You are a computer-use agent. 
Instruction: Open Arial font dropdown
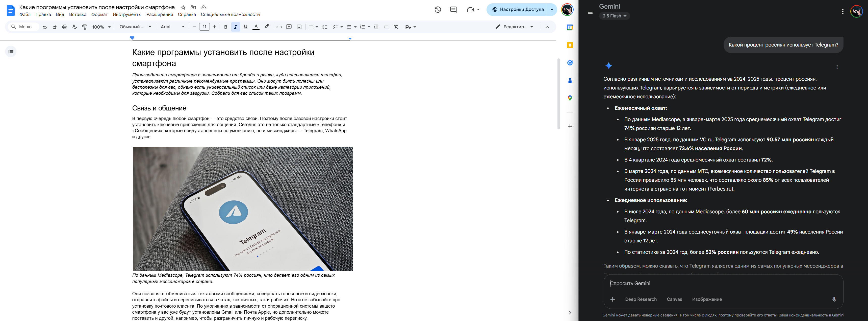pos(172,27)
